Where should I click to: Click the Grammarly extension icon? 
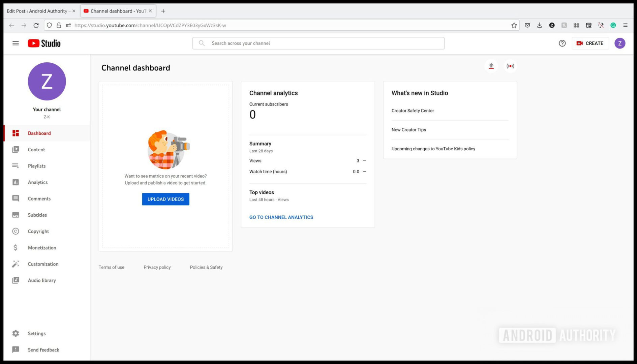[613, 25]
